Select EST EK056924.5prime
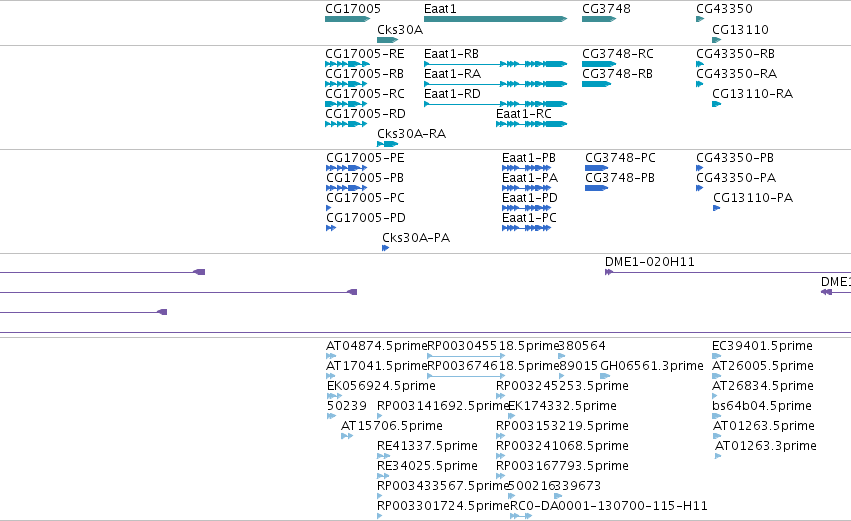Image resolution: width=851 pixels, height=521 pixels. (x=381, y=386)
